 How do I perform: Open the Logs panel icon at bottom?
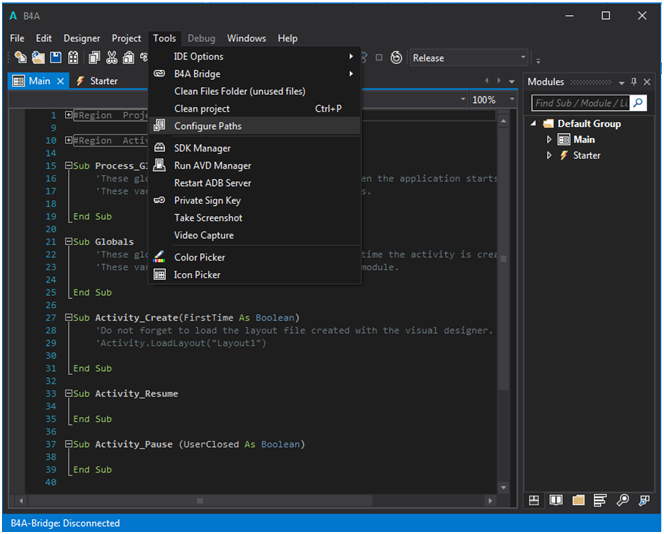[x=600, y=500]
